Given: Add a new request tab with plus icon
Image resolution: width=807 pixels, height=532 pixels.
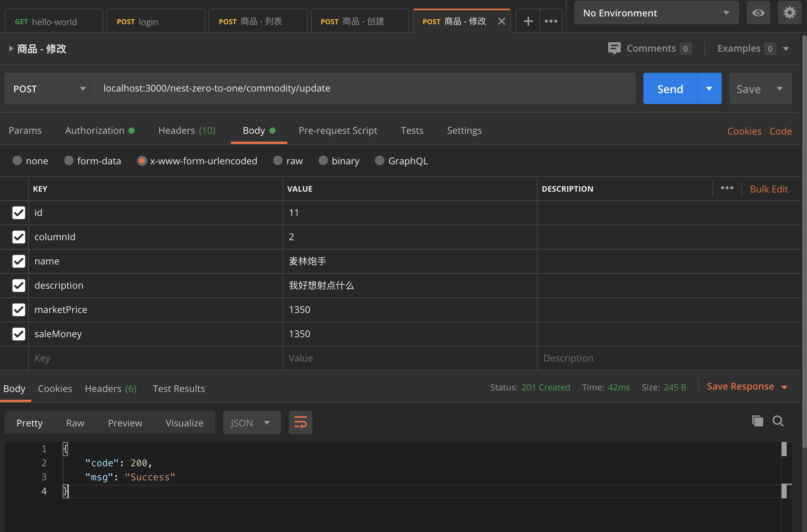Looking at the screenshot, I should (528, 21).
